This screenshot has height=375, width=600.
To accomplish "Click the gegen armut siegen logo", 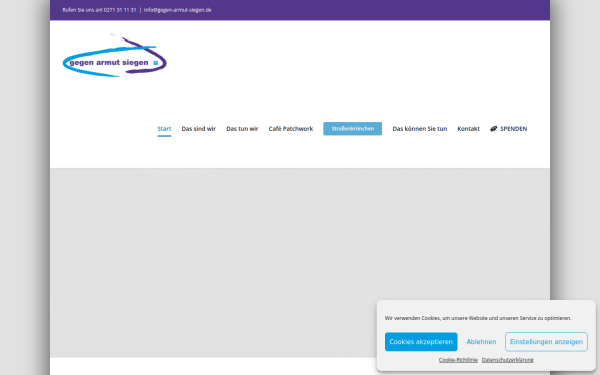I will tap(114, 55).
